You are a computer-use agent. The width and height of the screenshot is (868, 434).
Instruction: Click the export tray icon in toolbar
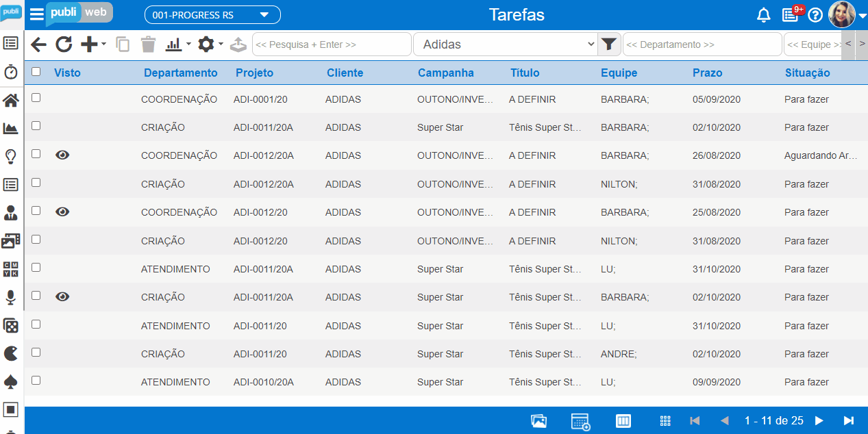(x=238, y=44)
